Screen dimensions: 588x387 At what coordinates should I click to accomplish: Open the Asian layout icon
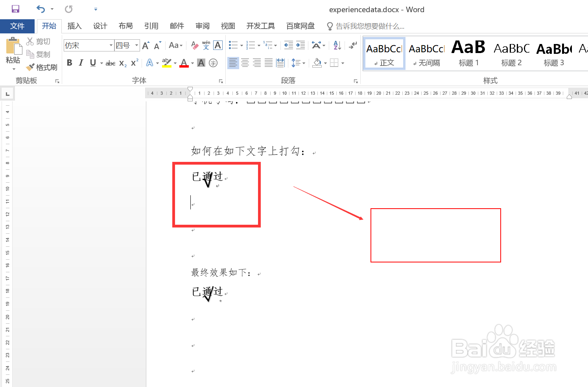coord(316,46)
